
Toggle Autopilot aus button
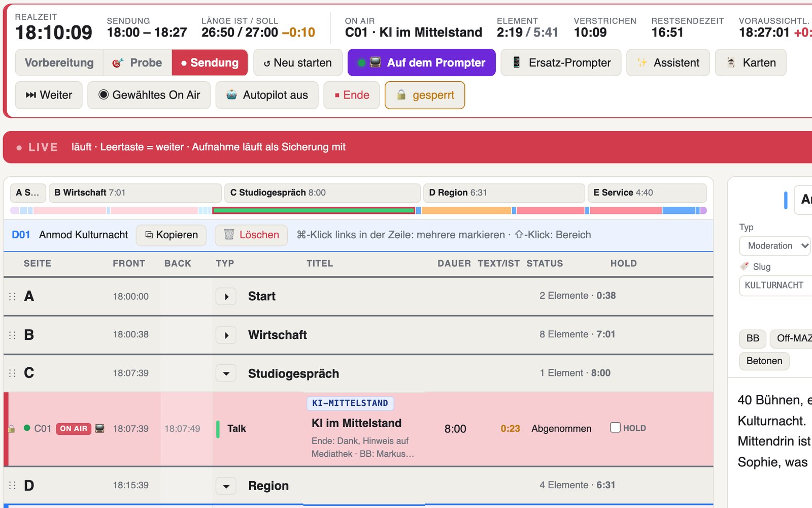click(267, 95)
